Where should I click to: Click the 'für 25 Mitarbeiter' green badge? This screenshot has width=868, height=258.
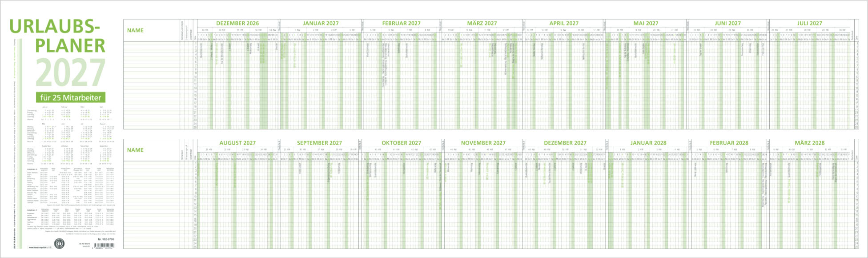pos(71,97)
